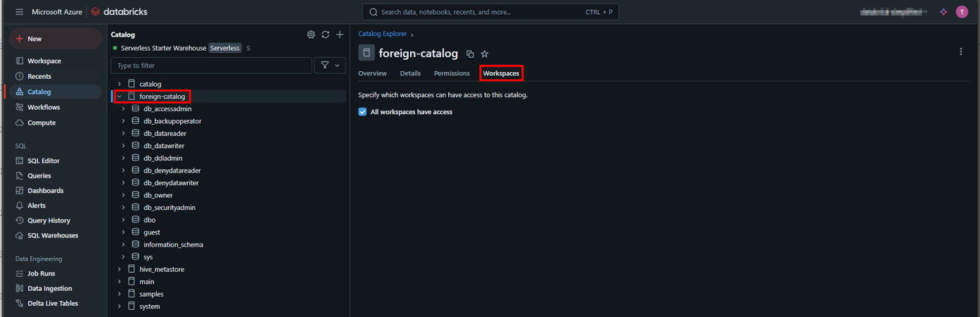Screen dimensions: 980x317
Task: Focus the global search box
Action: [490, 12]
